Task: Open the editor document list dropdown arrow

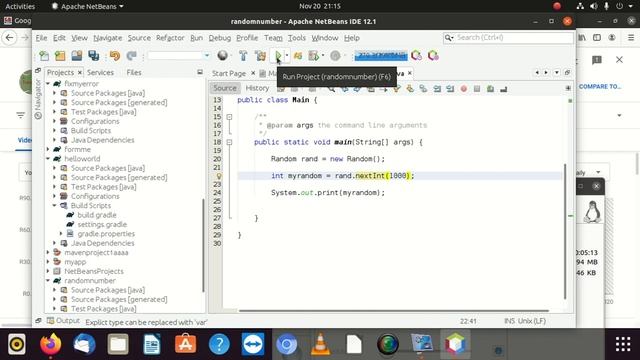Action: pyautogui.click(x=557, y=73)
